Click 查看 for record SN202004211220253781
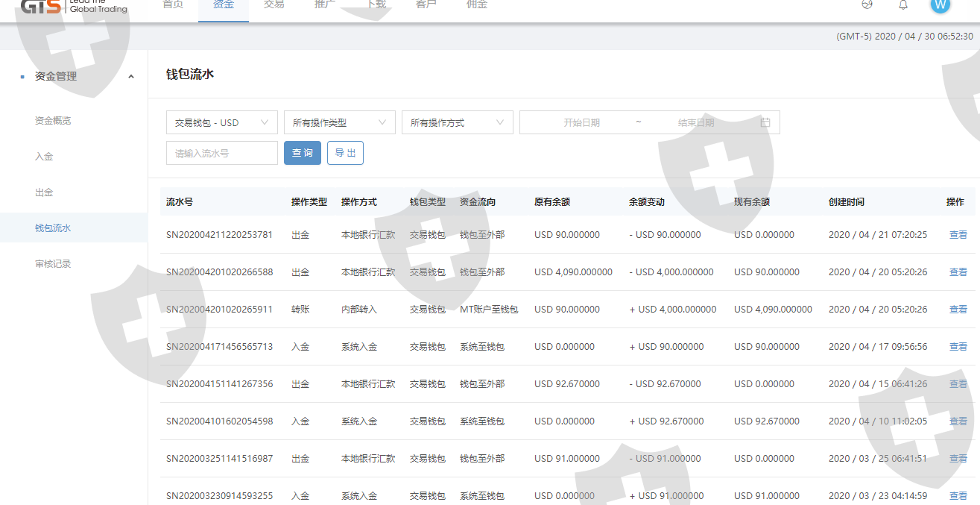 [x=958, y=235]
